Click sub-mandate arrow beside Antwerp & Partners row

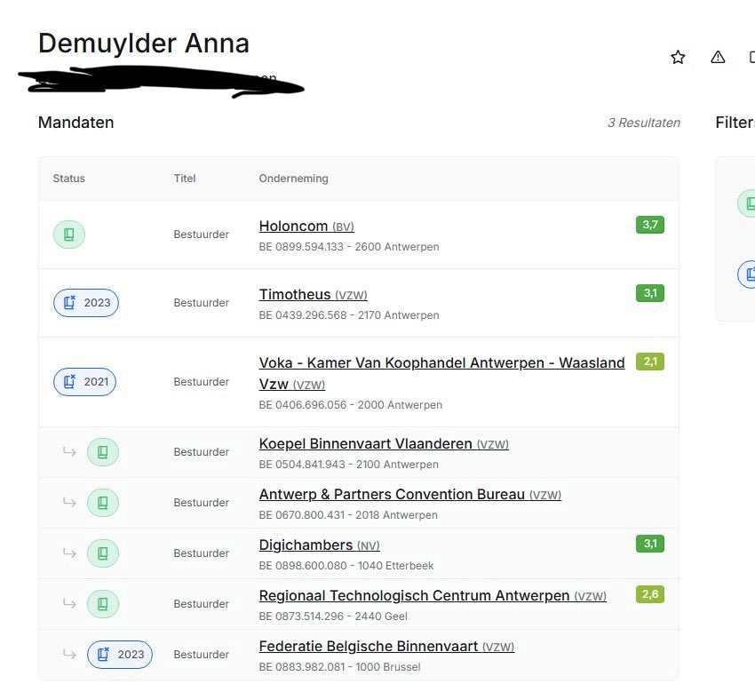pos(69,502)
